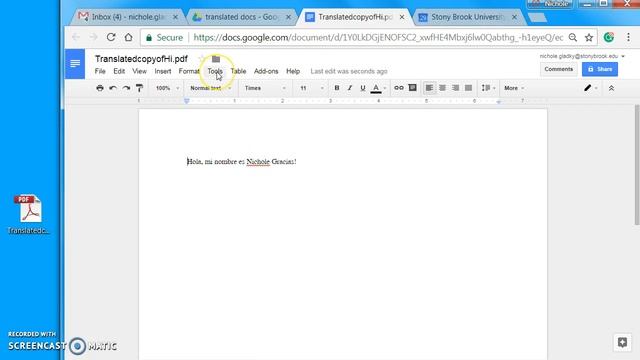Set justified text alignment
Viewport: 640px width, 360px height.
point(469,88)
